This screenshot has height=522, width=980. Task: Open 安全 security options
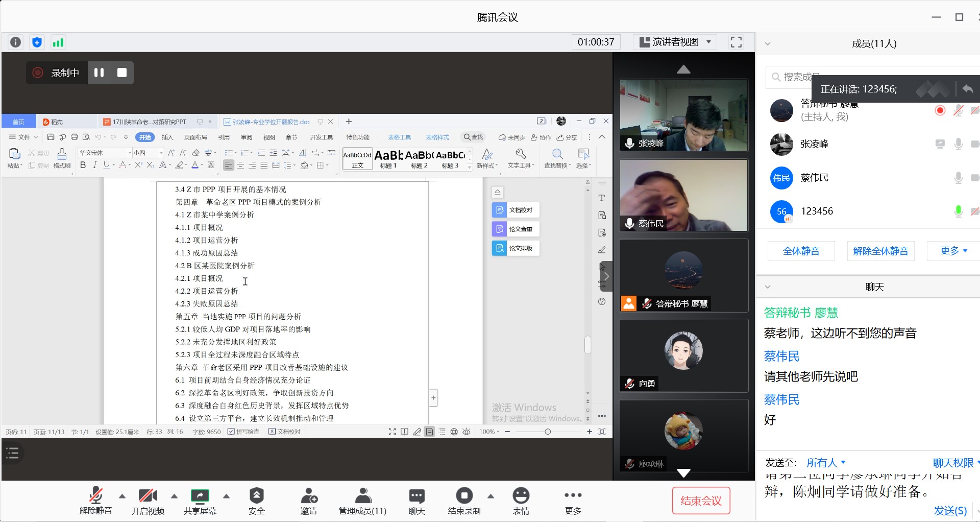pos(257,501)
